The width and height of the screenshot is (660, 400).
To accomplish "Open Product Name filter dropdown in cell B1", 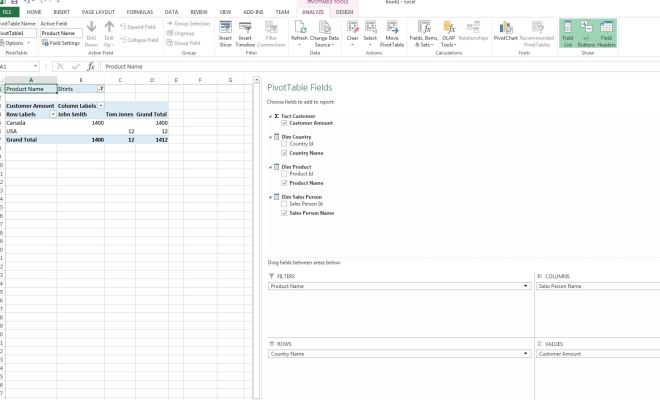I will (100, 89).
